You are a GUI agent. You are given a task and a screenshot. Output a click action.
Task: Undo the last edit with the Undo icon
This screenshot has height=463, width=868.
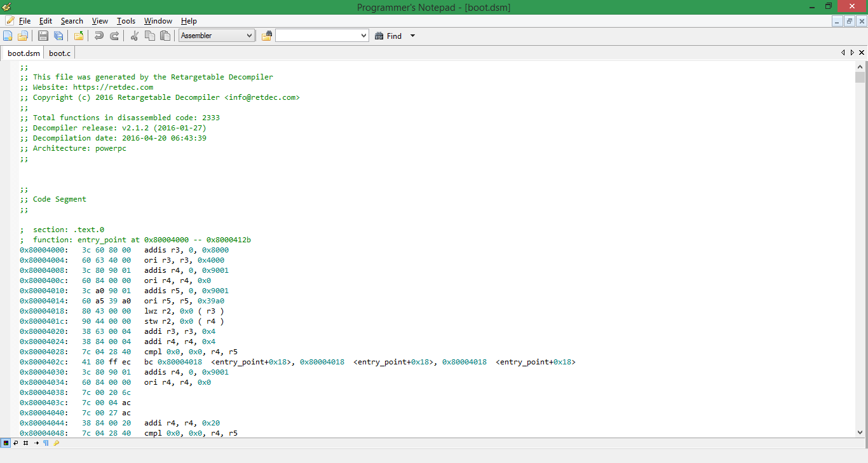tap(99, 36)
